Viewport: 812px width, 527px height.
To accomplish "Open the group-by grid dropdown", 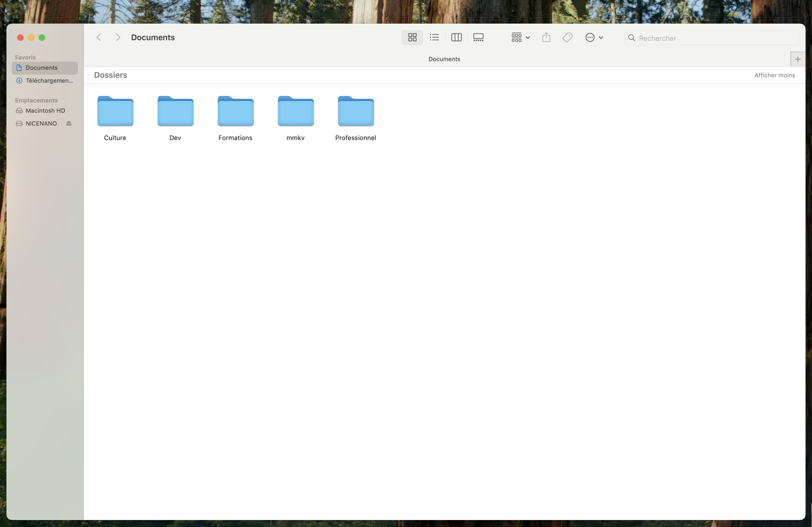I will coord(520,38).
